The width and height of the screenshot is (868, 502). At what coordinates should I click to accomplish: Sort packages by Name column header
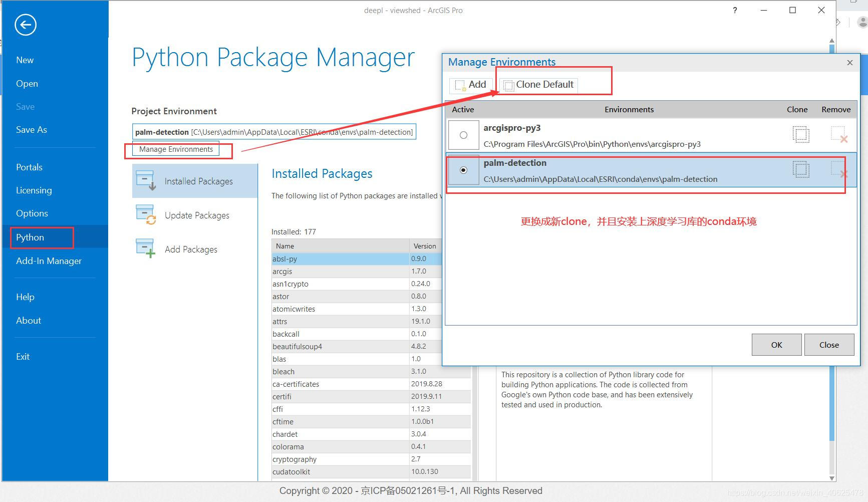click(x=341, y=246)
